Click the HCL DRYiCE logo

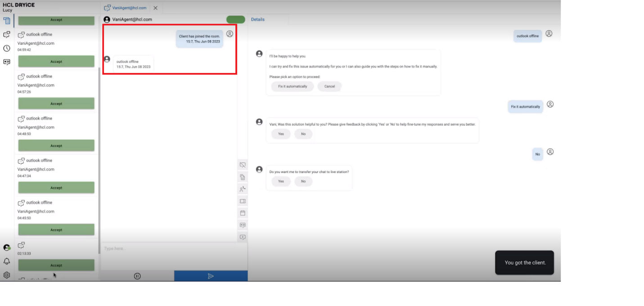18,5
